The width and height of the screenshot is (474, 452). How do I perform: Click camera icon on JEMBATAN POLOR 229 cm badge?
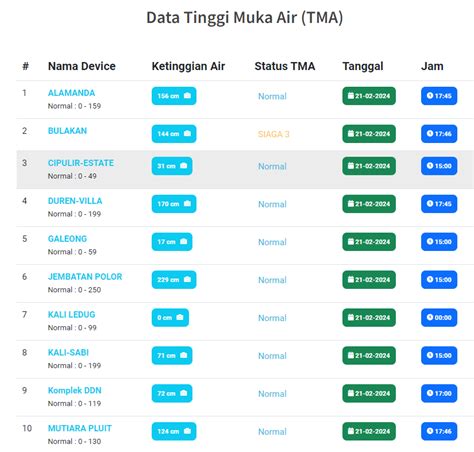click(187, 279)
